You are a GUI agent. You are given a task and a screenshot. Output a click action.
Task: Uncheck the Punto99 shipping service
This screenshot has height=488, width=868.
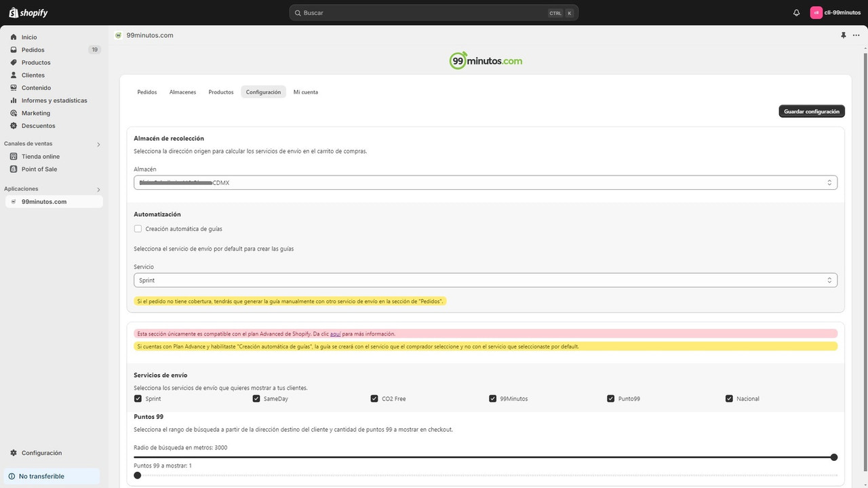pyautogui.click(x=611, y=399)
